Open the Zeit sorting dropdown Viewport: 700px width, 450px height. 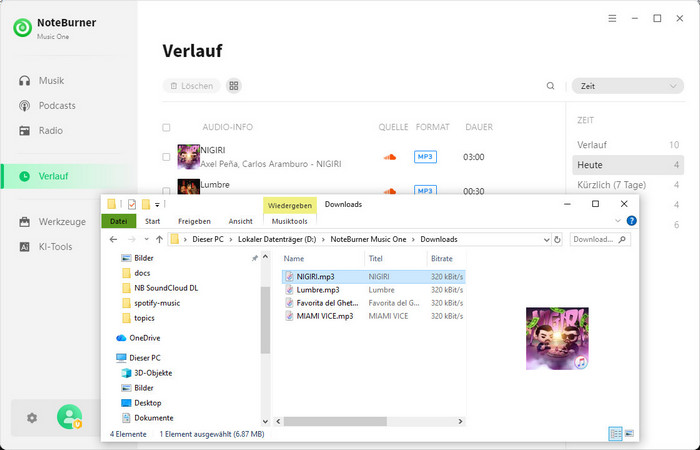tap(628, 86)
